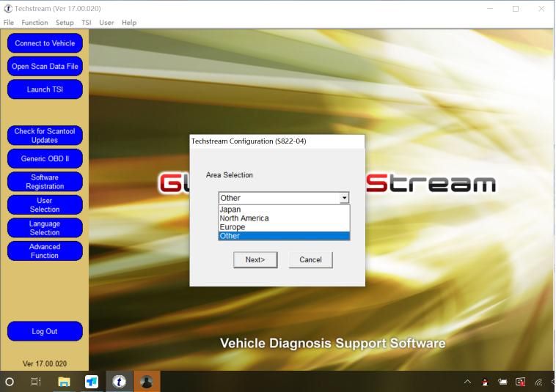This screenshot has width=556, height=392.
Task: Click Connect to Vehicle button
Action: point(45,43)
